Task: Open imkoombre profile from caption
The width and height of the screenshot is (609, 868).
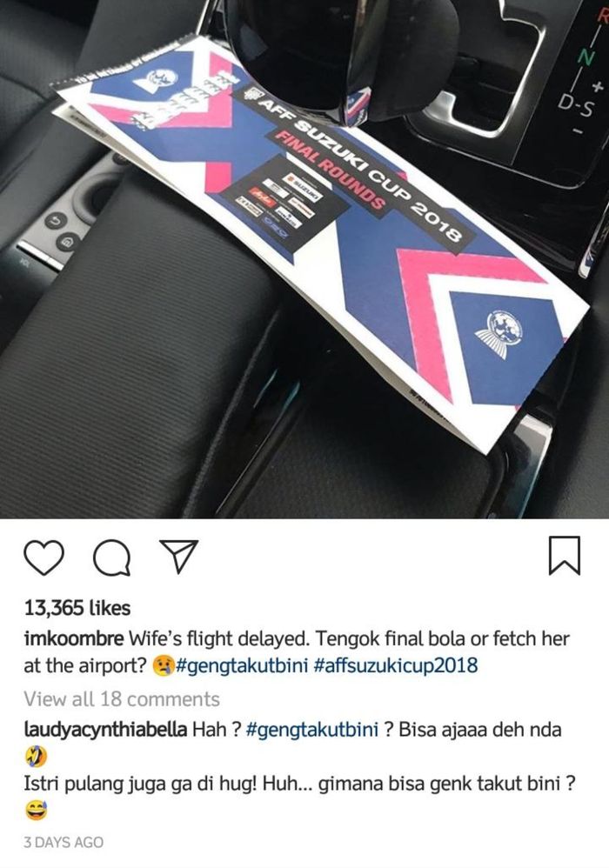Action: click(74, 638)
